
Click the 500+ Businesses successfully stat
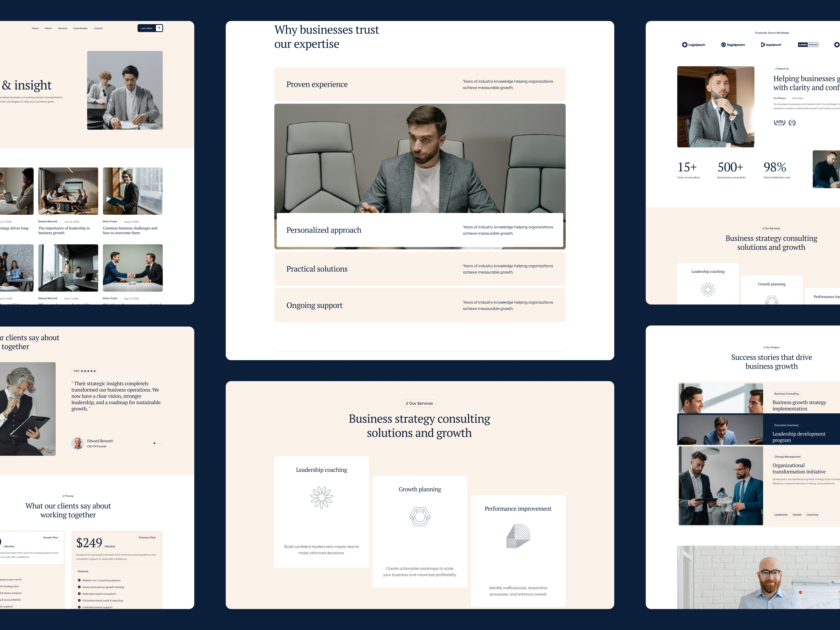pos(731,170)
